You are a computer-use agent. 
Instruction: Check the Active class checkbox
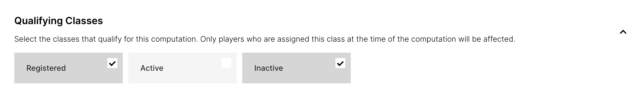[x=226, y=63]
